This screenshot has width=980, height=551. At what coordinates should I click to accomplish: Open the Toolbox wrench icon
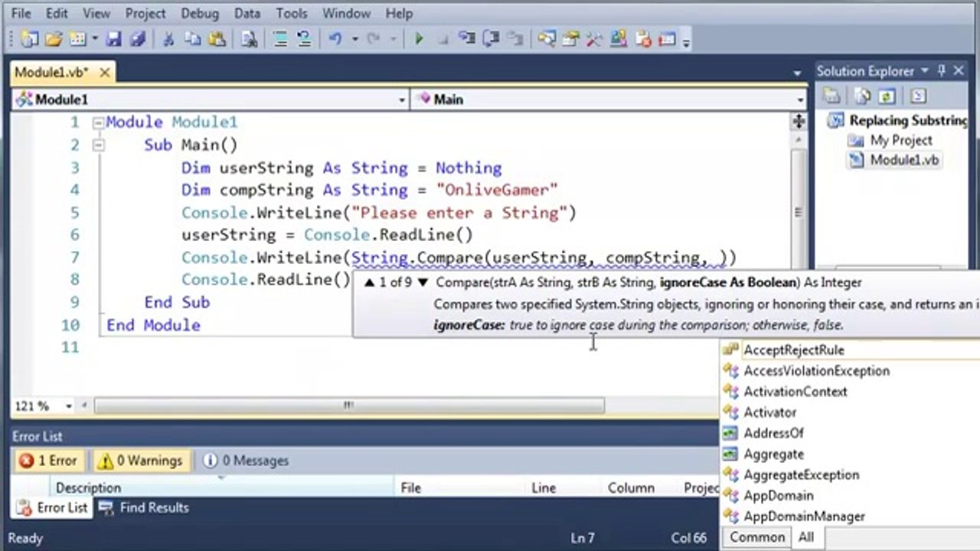[x=594, y=39]
